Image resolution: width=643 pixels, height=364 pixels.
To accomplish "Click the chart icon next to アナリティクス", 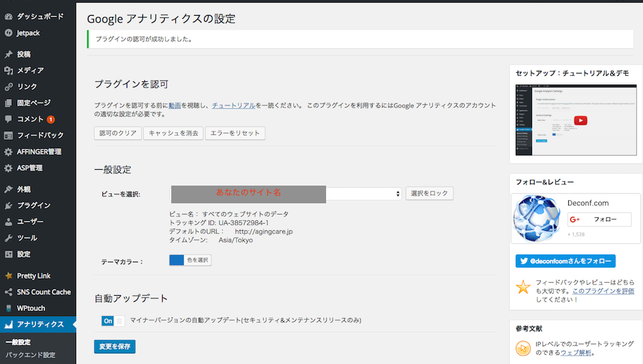I will pos(8,325).
